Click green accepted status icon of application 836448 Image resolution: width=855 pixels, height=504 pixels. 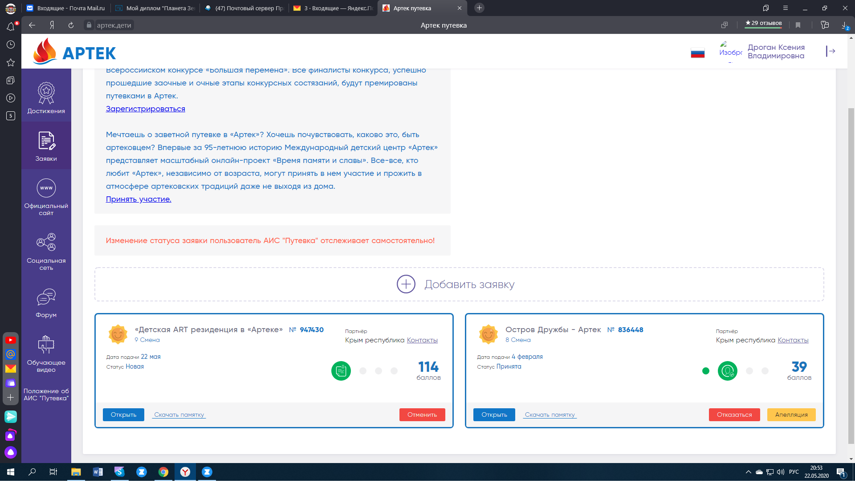click(728, 371)
